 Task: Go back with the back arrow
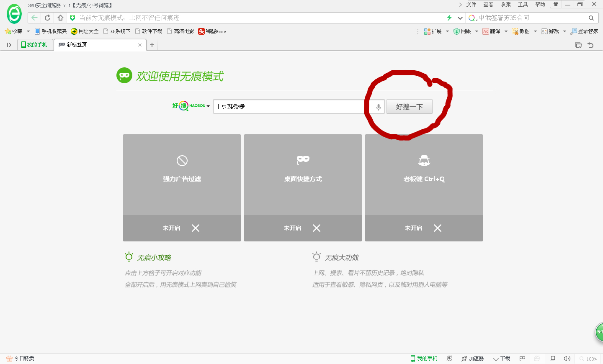(35, 18)
